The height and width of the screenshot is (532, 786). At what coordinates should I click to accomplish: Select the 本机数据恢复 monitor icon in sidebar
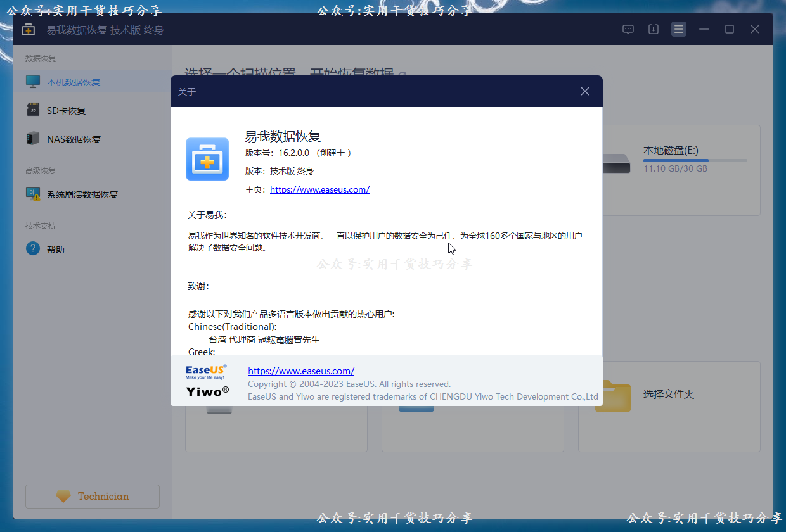[32, 81]
